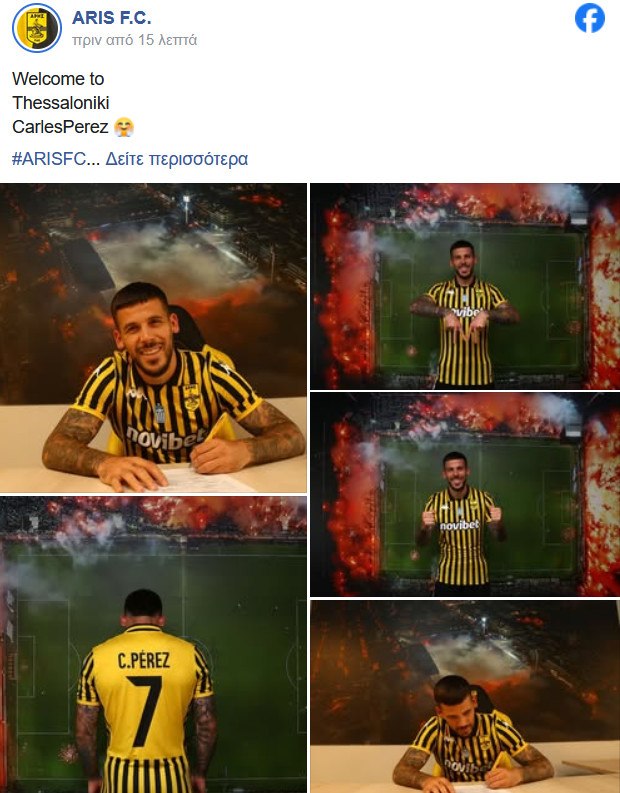Open the photo of player giving thumbs-up
The height and width of the screenshot is (793, 620).
click(x=465, y=495)
